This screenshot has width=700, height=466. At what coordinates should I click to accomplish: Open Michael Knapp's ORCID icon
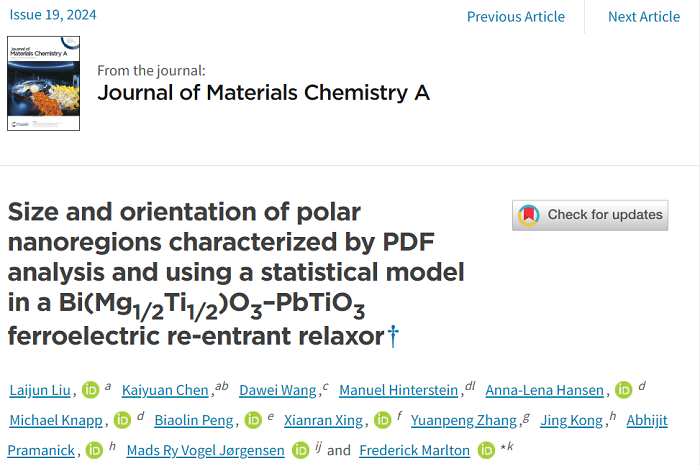pos(123,420)
